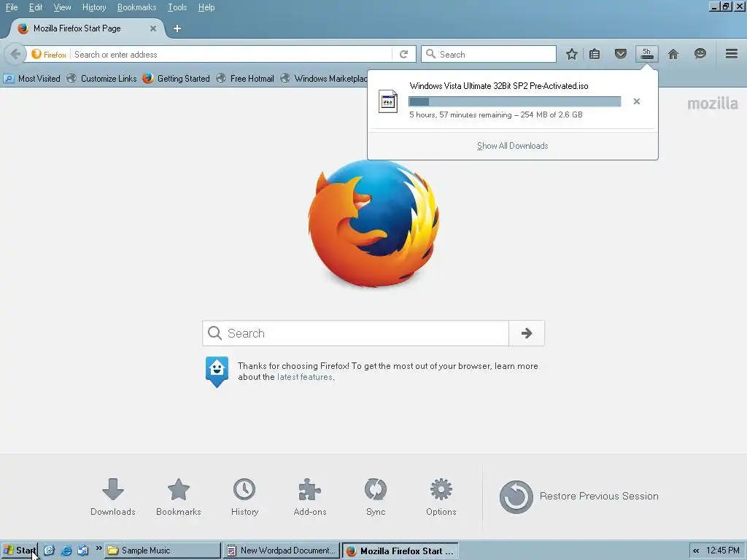Switch to New Wordpad Document taskbar window
This screenshot has height=560, width=747.
pos(282,551)
